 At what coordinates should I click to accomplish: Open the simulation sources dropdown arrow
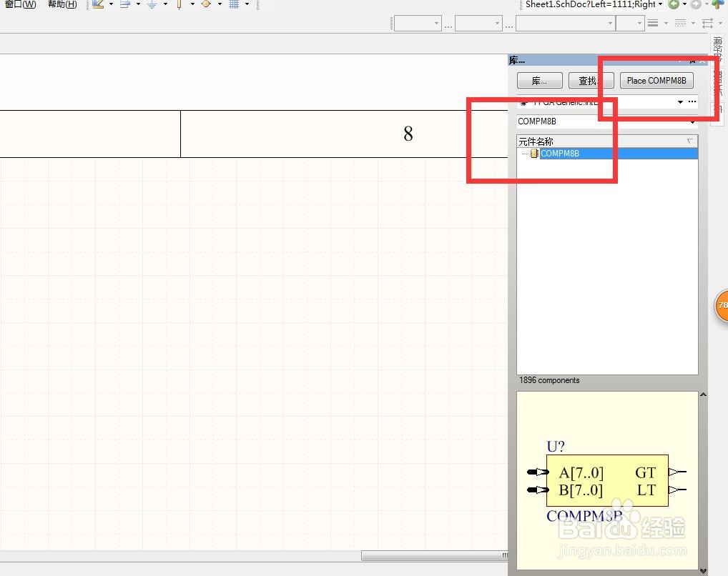[220, 4]
